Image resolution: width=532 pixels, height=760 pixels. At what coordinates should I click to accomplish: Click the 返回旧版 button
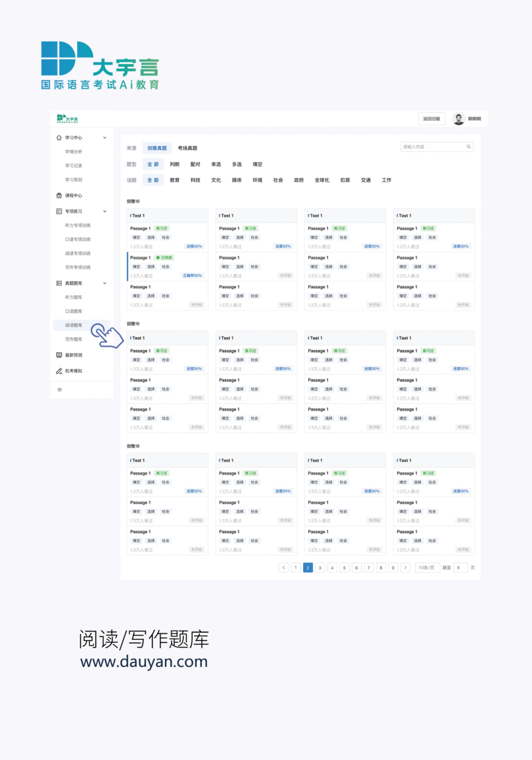point(432,119)
